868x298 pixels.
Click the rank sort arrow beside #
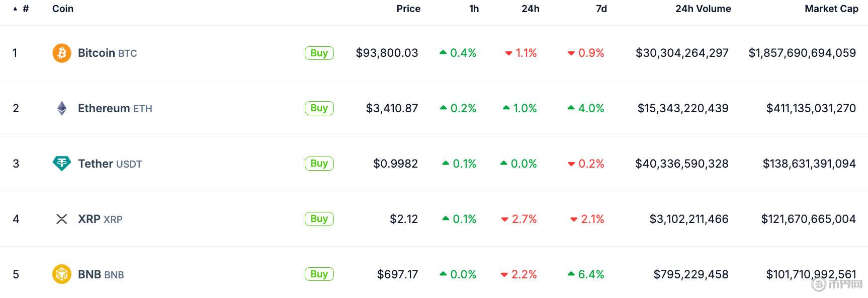15,9
